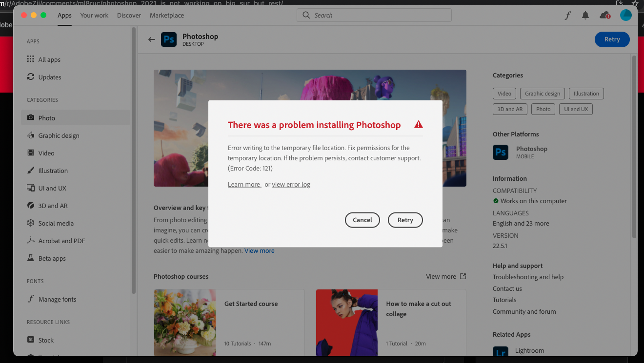Click the Beta apps icon in the sidebar
The image size is (644, 363).
30,258
